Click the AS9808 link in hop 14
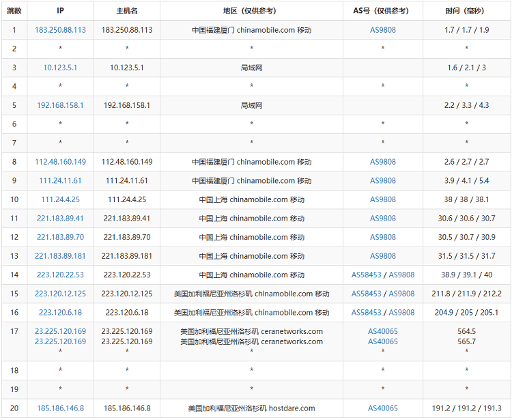 (401, 275)
